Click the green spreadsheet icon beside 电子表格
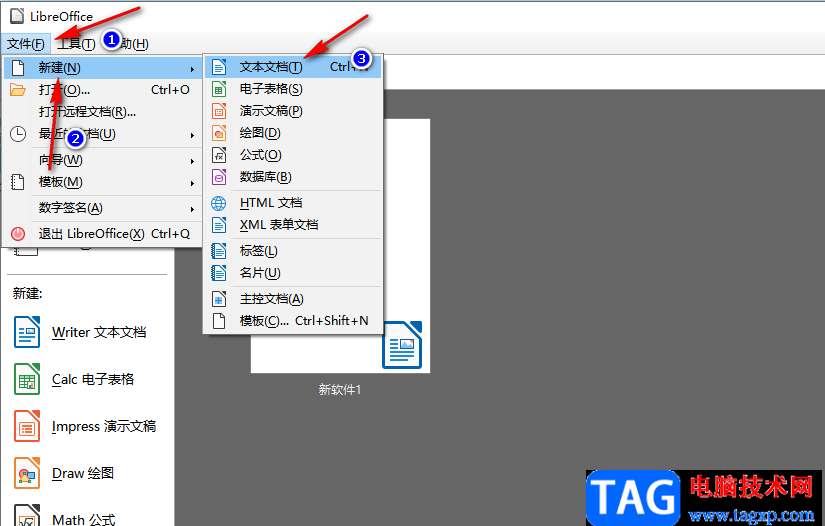The image size is (825, 526). (x=219, y=89)
